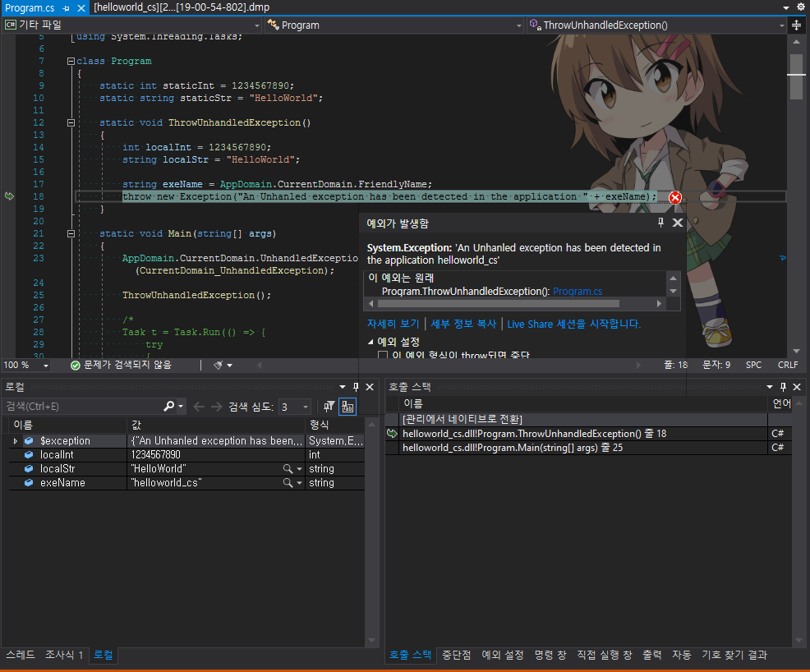Pin the Locals (로컬) panel
The image size is (810, 672).
(x=356, y=387)
